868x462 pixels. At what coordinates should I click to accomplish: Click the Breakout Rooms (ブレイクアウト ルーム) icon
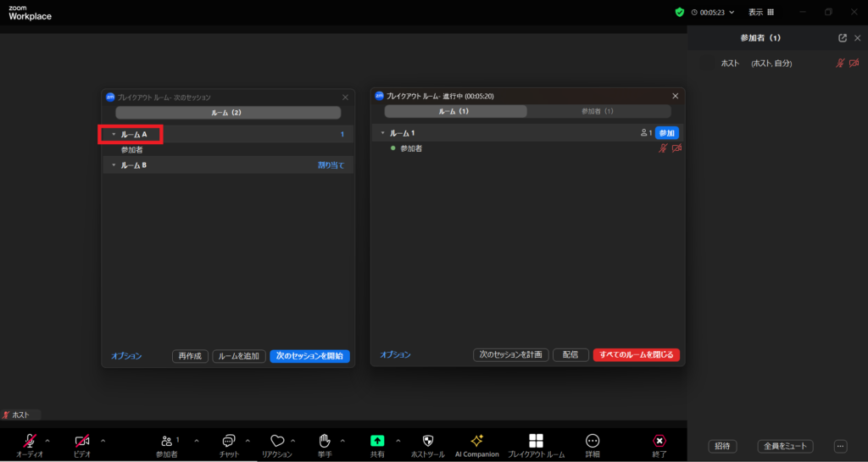536,441
